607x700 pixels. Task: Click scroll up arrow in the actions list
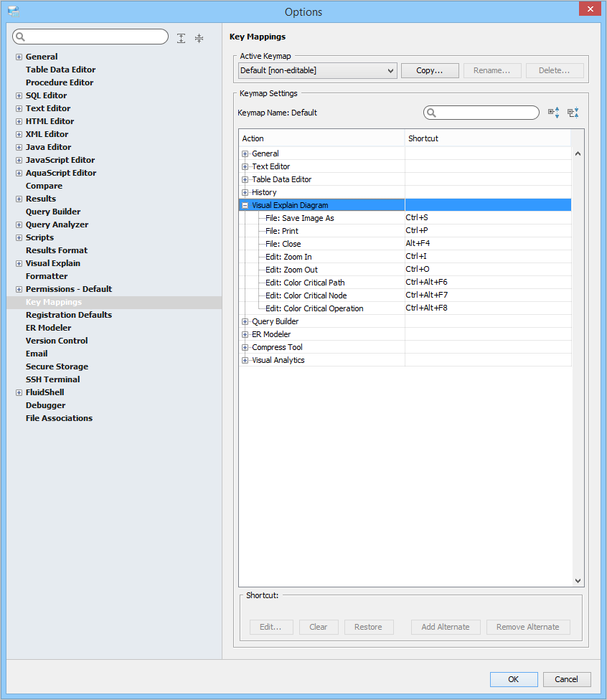578,153
